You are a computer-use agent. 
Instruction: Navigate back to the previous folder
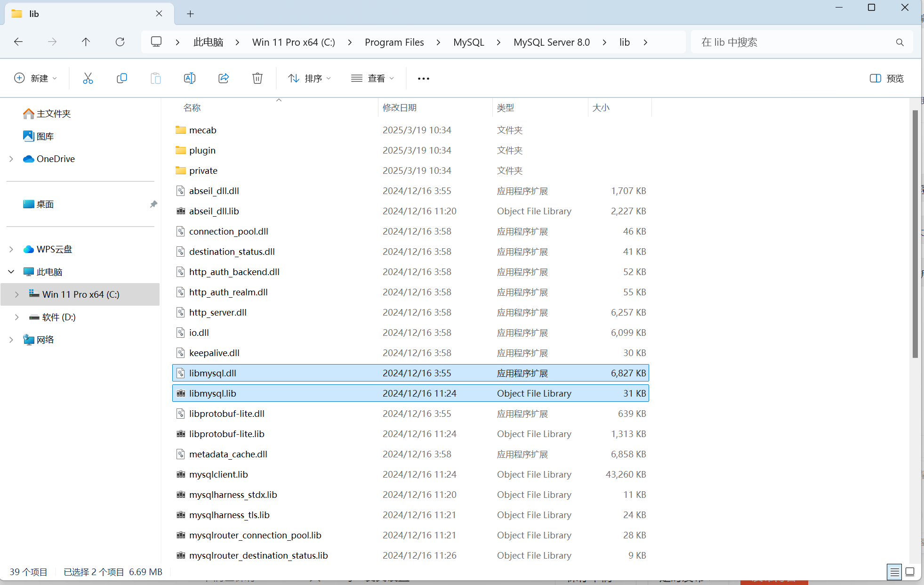click(x=18, y=42)
